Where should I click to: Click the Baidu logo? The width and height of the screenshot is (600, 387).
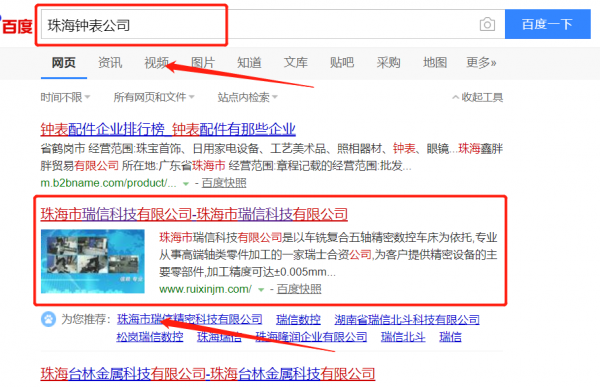click(x=16, y=26)
